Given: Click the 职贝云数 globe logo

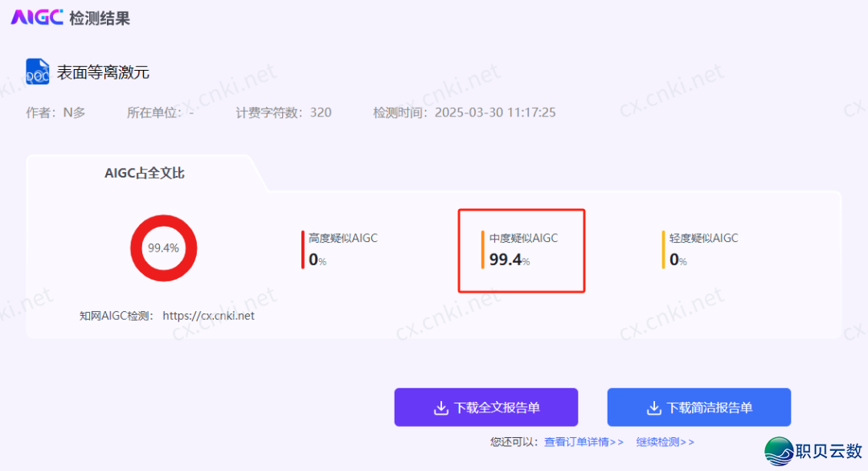Looking at the screenshot, I should click(x=778, y=452).
